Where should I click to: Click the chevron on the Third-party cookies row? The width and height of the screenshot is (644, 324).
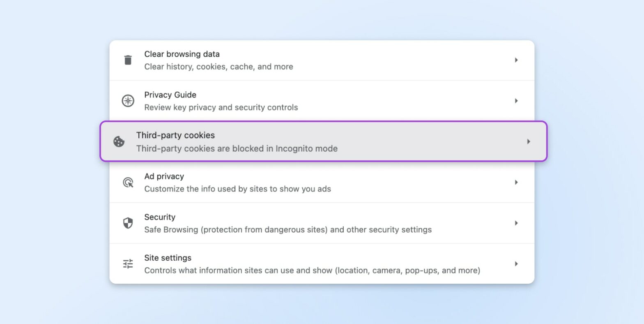coord(529,141)
